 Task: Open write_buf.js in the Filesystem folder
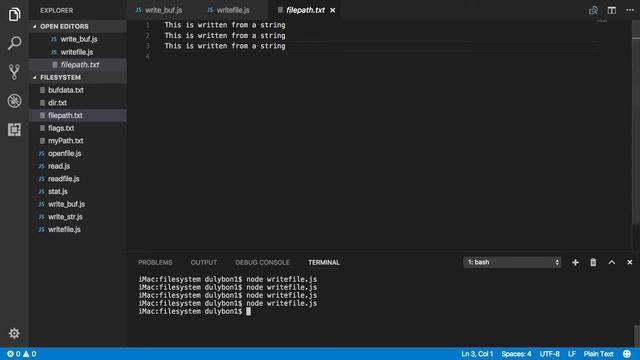pos(78,204)
